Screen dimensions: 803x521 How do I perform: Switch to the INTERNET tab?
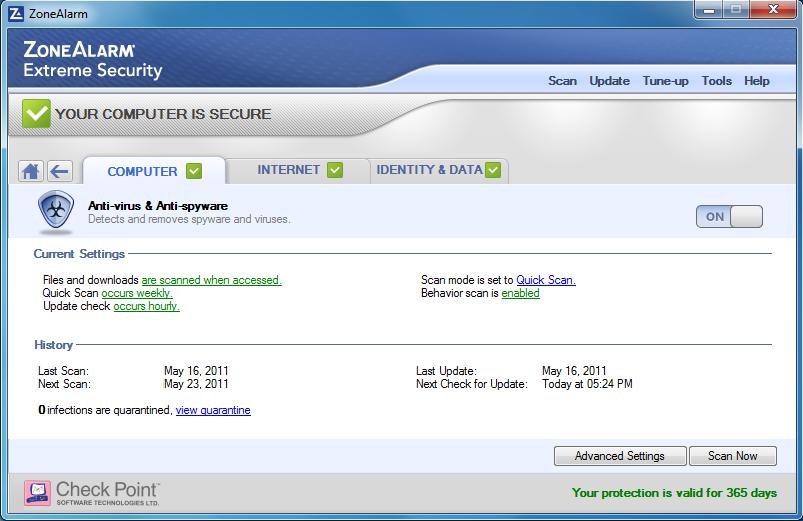(x=299, y=170)
